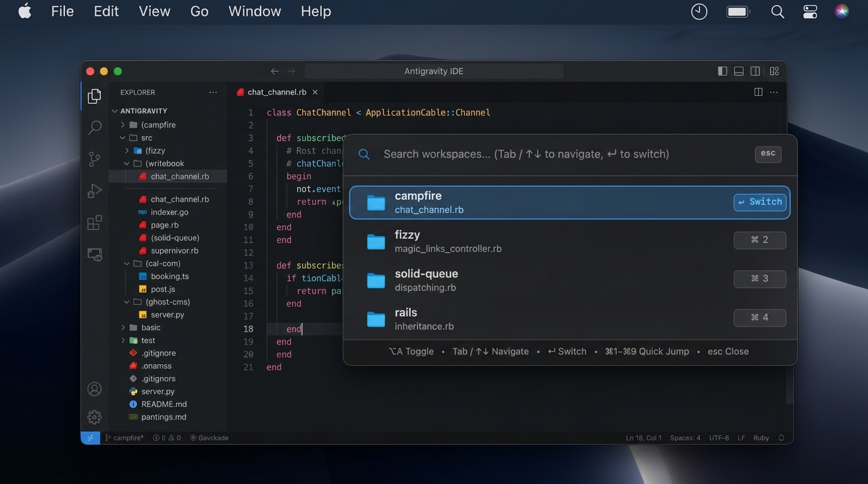Viewport: 868px width, 484px height.
Task: Open the Extensions view
Action: (x=95, y=222)
